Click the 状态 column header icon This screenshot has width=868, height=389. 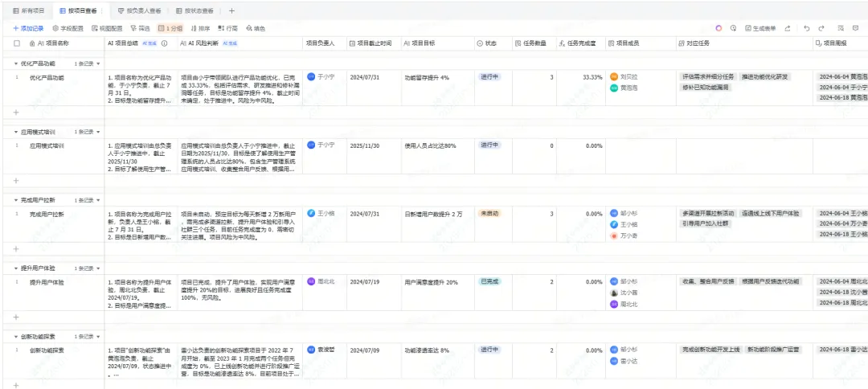(479, 43)
